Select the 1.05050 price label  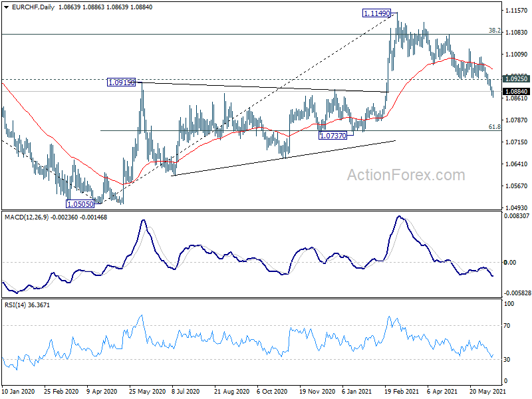(80, 204)
